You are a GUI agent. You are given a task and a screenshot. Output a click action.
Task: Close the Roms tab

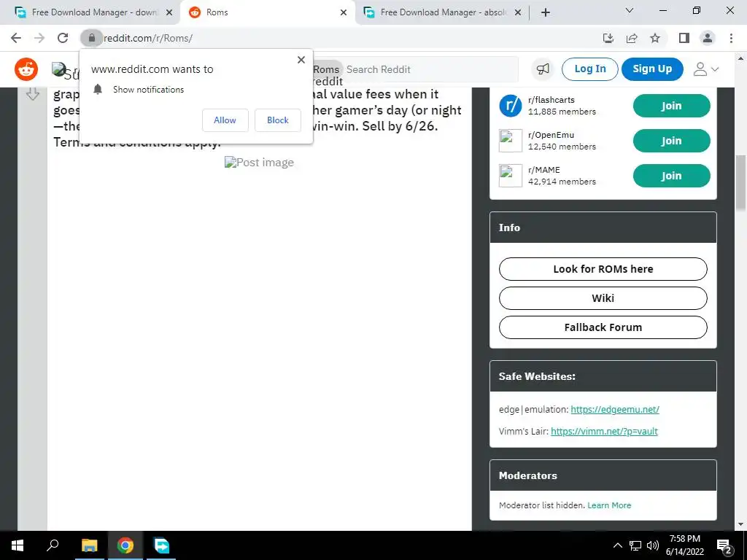pos(344,12)
